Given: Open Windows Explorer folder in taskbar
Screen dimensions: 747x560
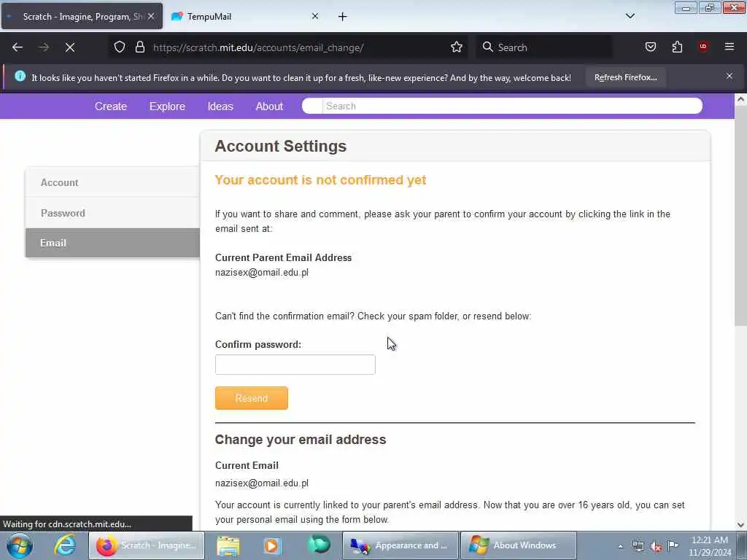Looking at the screenshot, I should [x=228, y=545].
